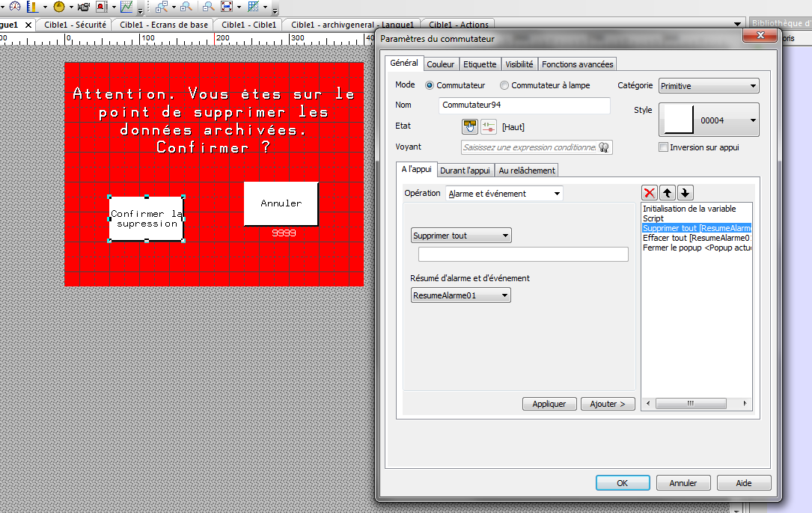
Task: Click the trend graph icon in toolbar
Action: [x=126, y=7]
